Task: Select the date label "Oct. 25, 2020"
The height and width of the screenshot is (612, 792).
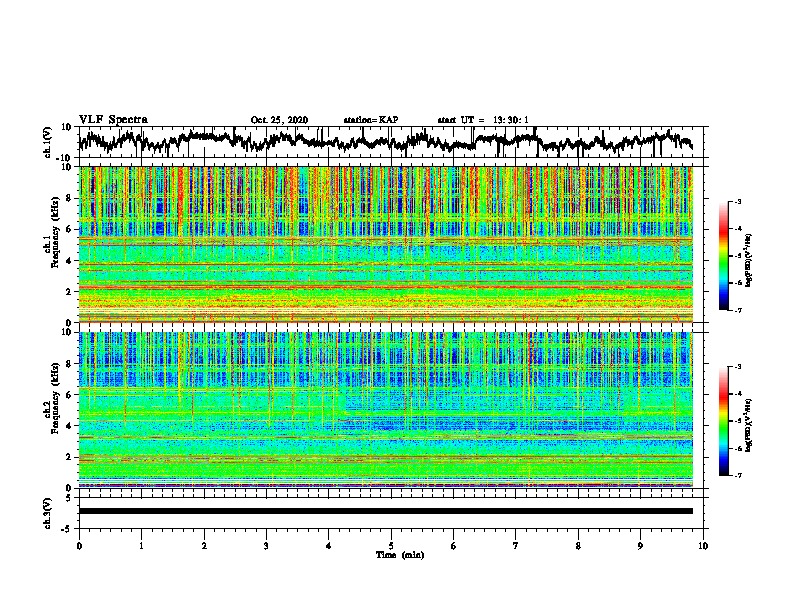Action: (279, 120)
